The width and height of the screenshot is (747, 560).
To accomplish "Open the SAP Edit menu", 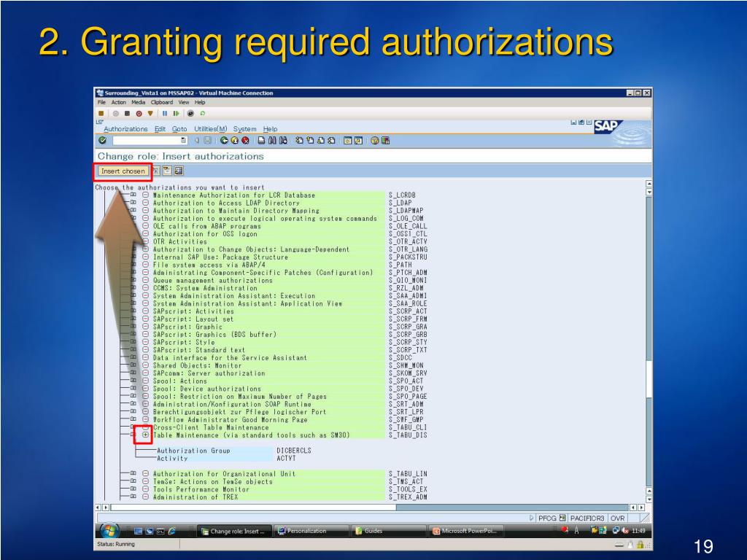I will pyautogui.click(x=160, y=129).
